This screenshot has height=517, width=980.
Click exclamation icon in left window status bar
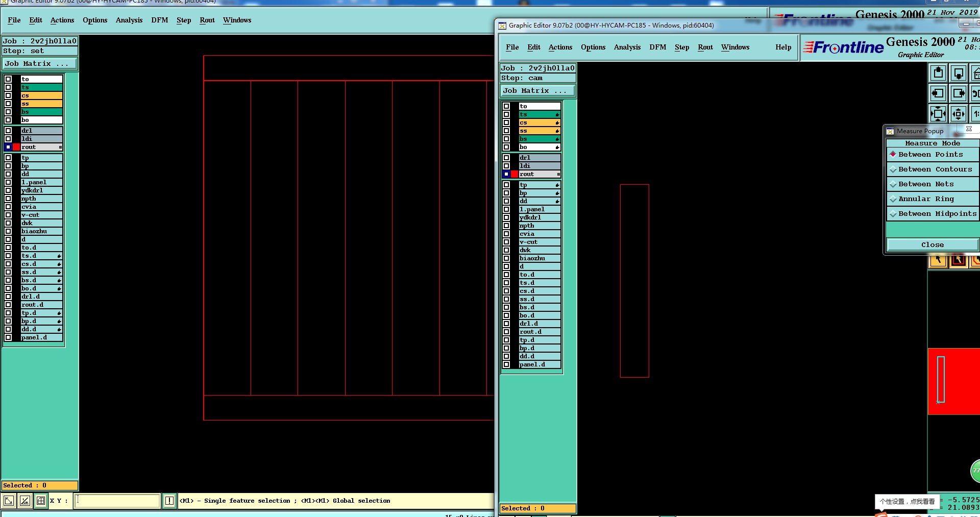[x=169, y=501]
